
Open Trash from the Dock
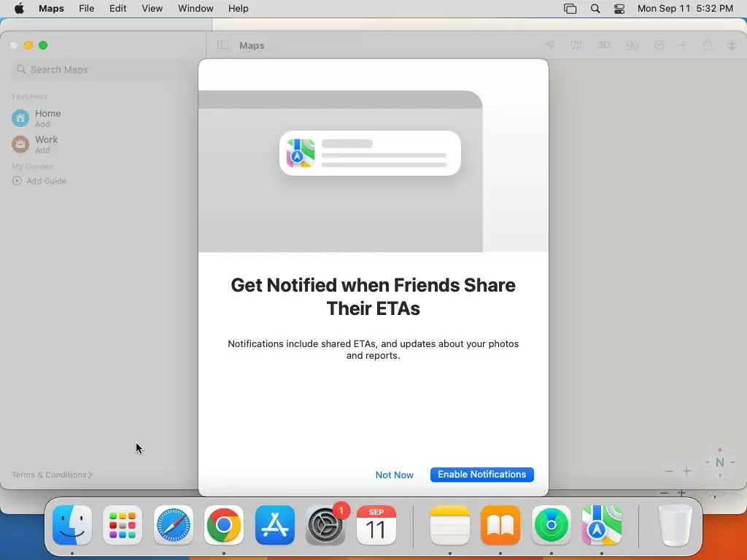coord(675,525)
